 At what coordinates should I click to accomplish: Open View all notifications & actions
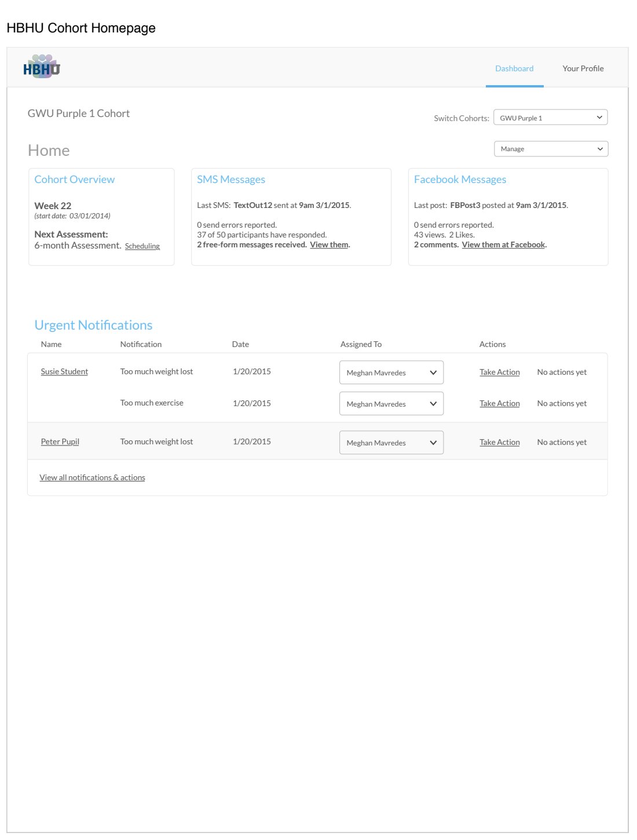(92, 478)
